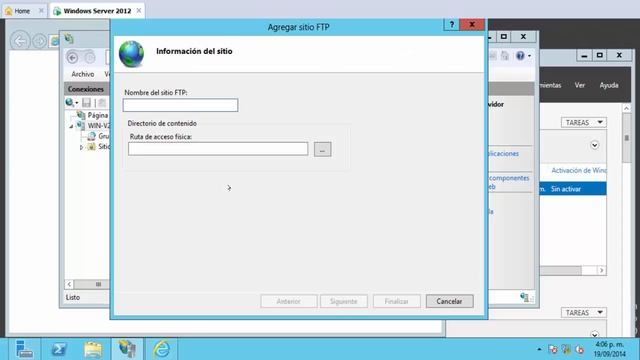The image size is (640, 360).
Task: Click the save icon in Conexiones toolbar
Action: (x=87, y=103)
